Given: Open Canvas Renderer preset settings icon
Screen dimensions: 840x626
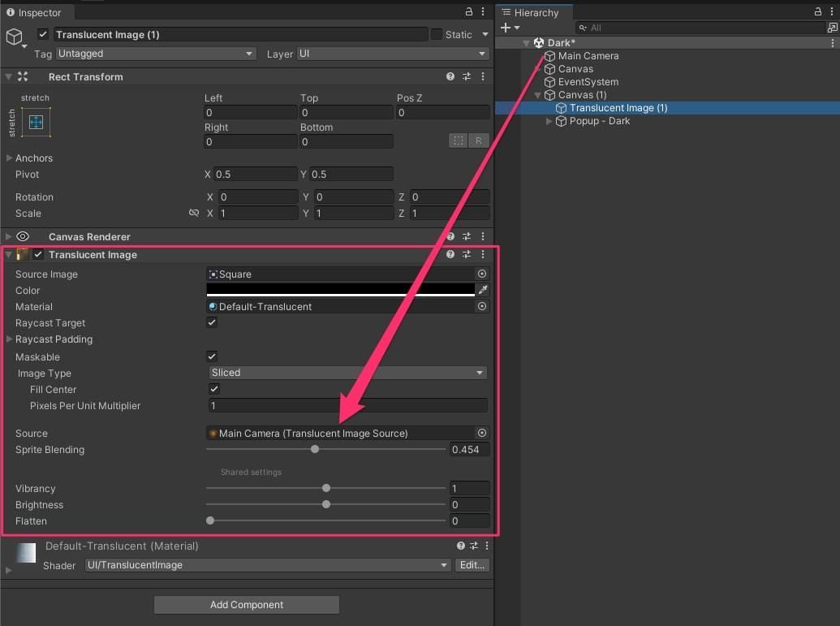Looking at the screenshot, I should 467,236.
